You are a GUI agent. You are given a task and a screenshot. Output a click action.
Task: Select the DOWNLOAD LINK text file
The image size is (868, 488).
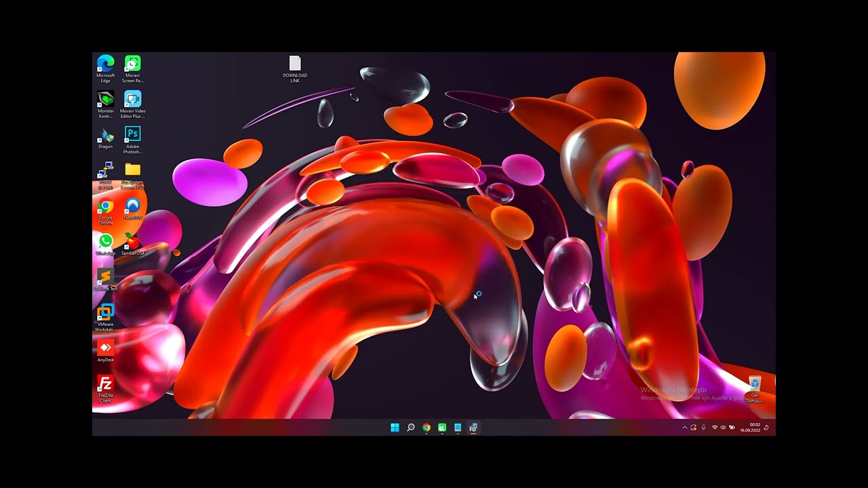coord(295,69)
